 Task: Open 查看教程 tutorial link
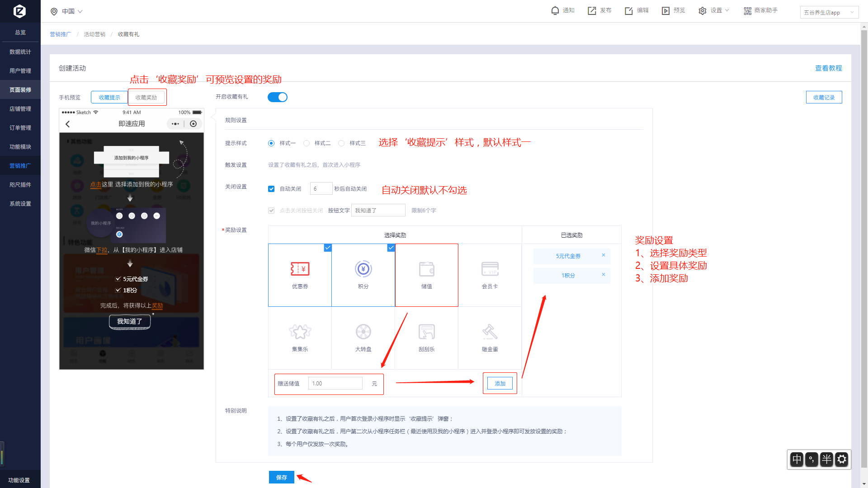click(x=828, y=68)
